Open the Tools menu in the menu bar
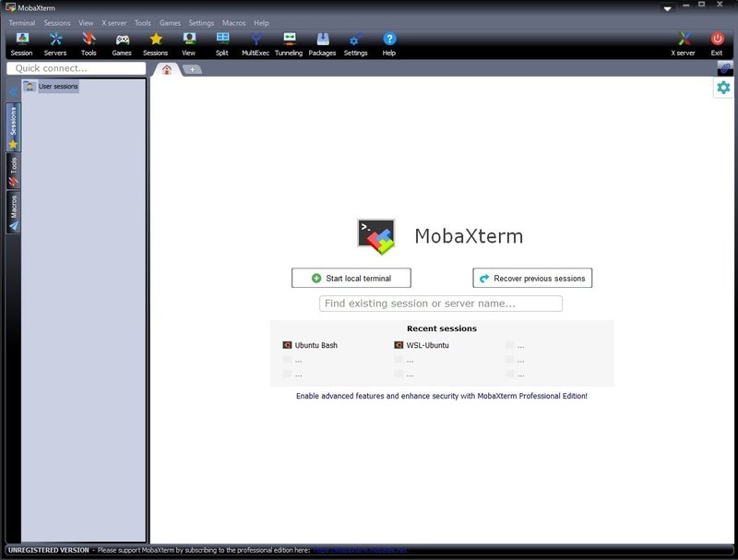This screenshot has height=560, width=738. click(143, 22)
